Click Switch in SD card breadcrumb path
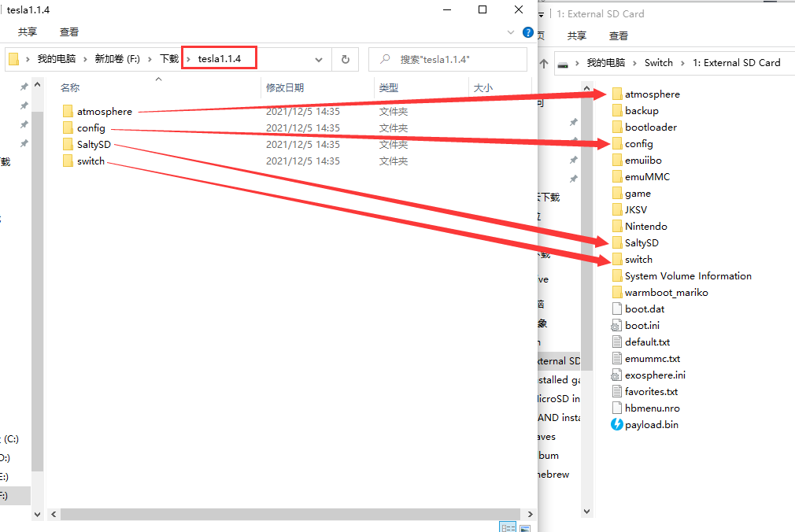Screen dimensions: 795x532 pos(658,63)
